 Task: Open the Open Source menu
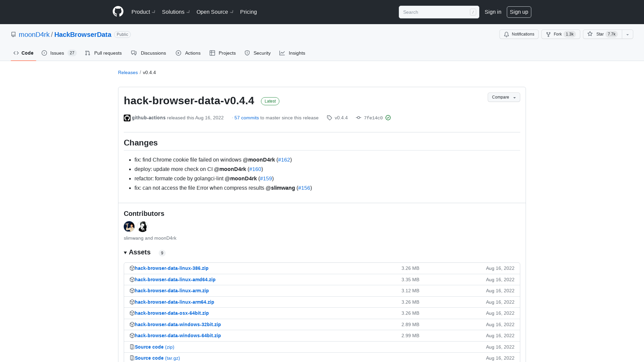215,12
